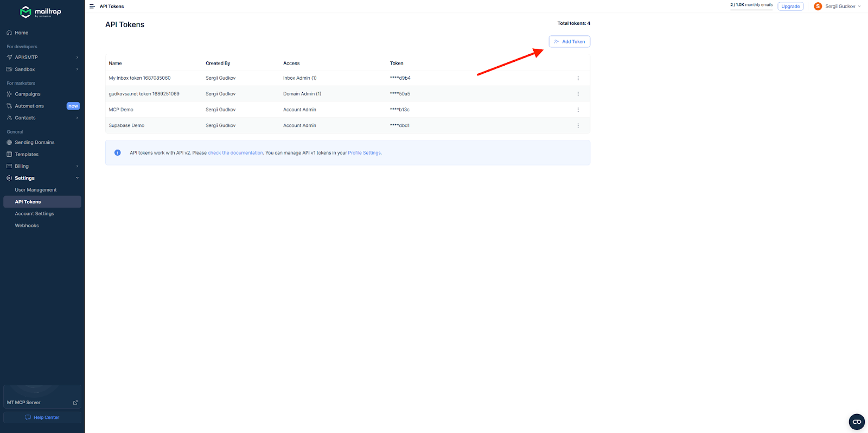Expand the Sandbox chevron
Viewport: 868px width, 433px height.
tap(77, 69)
